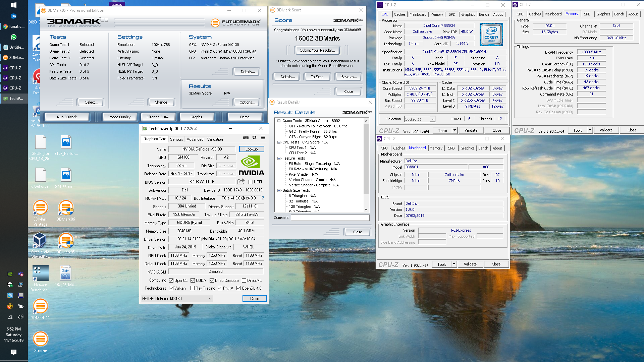644x362 pixels.
Task: Open the Caches tab in CPU-Z CPU window
Action: point(400,14)
